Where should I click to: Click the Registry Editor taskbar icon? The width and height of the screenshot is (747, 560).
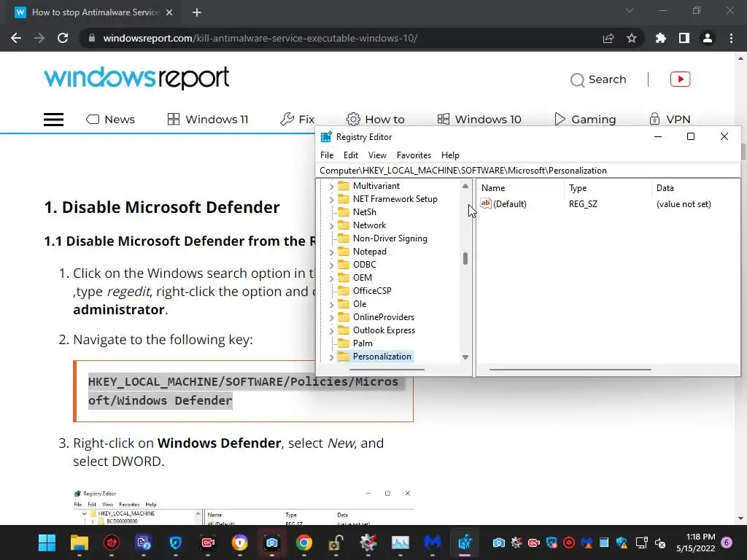465,542
